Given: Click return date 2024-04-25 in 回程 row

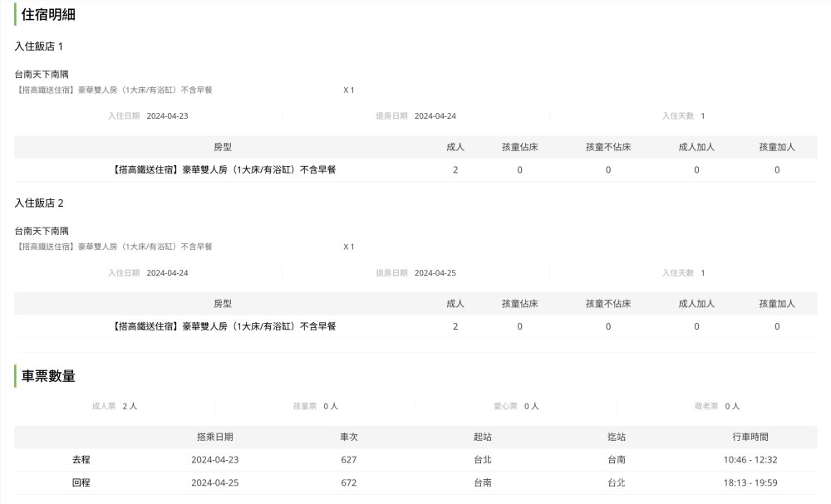Looking at the screenshot, I should tap(214, 482).
